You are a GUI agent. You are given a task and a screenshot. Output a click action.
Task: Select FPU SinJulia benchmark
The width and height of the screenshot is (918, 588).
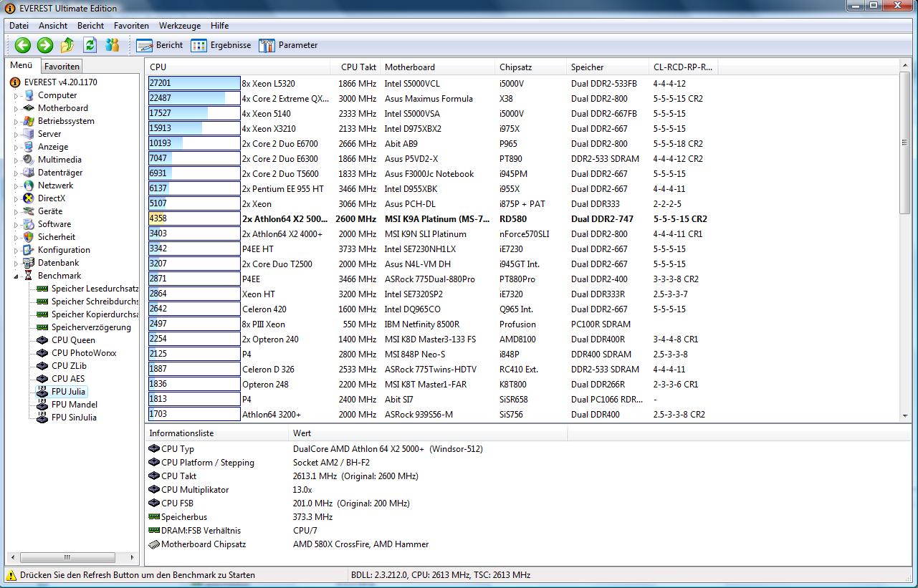67,418
